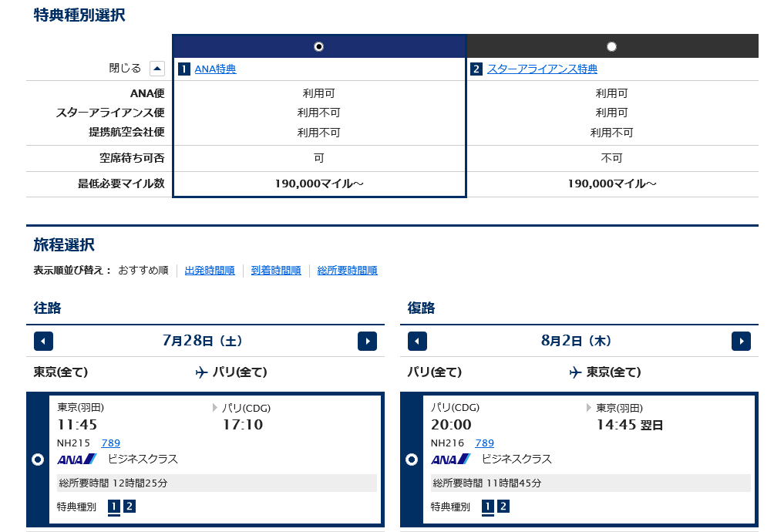Open the ANA特典 link
Viewport: 774px width, 532px height.
coord(215,69)
